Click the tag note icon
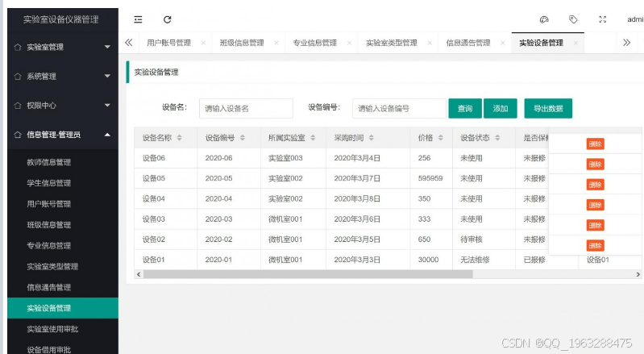The height and width of the screenshot is (354, 644). (x=573, y=19)
